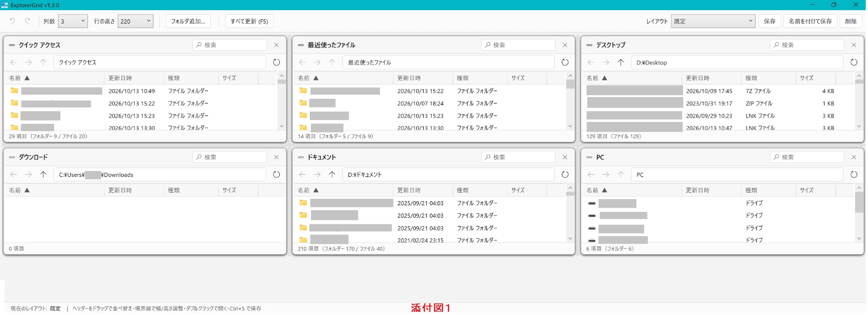Refresh the ダウンロード pane
This screenshot has width=868, height=315.
click(x=276, y=174)
